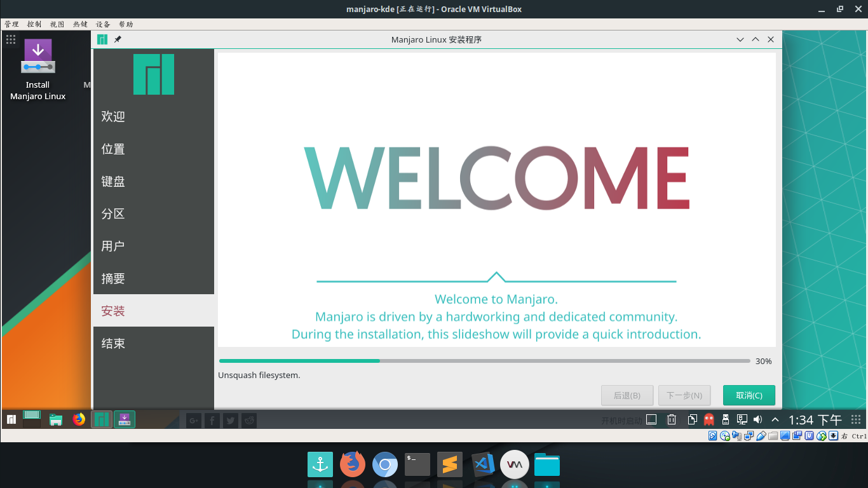The width and height of the screenshot is (868, 488).
Task: Open the Install Manjaro Linux desktop icon
Action: (x=38, y=69)
